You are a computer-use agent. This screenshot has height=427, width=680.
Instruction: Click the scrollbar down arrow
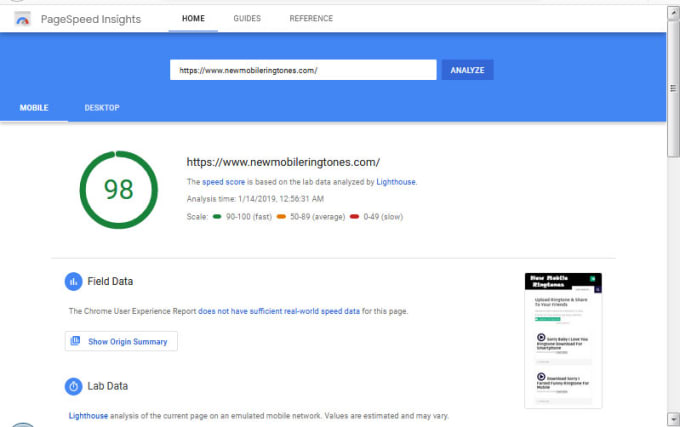click(x=673, y=419)
